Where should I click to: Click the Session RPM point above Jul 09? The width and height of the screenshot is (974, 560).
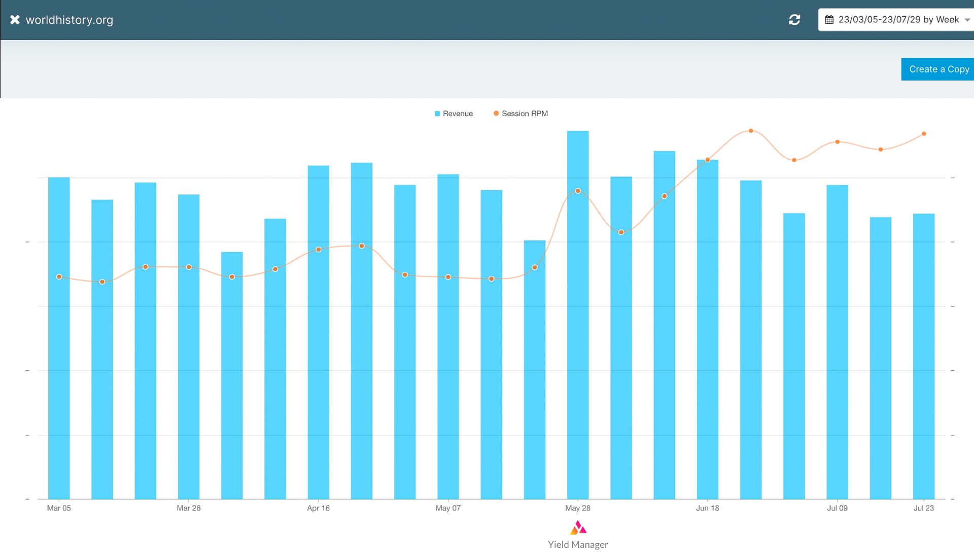pos(838,142)
